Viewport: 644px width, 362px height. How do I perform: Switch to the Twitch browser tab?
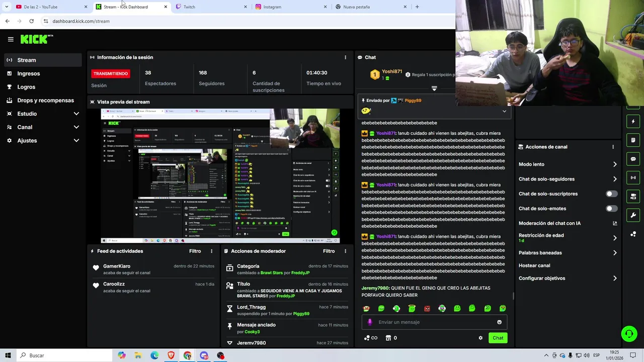(211, 7)
